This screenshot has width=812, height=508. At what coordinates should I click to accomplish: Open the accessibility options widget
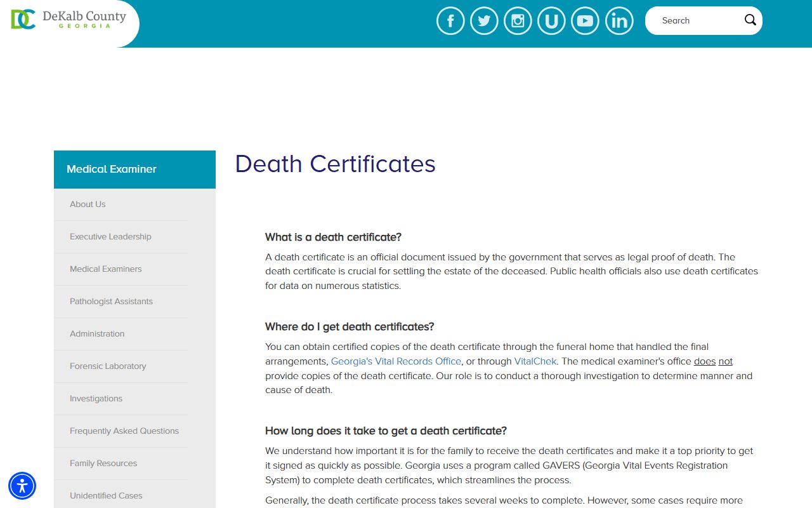(22, 486)
